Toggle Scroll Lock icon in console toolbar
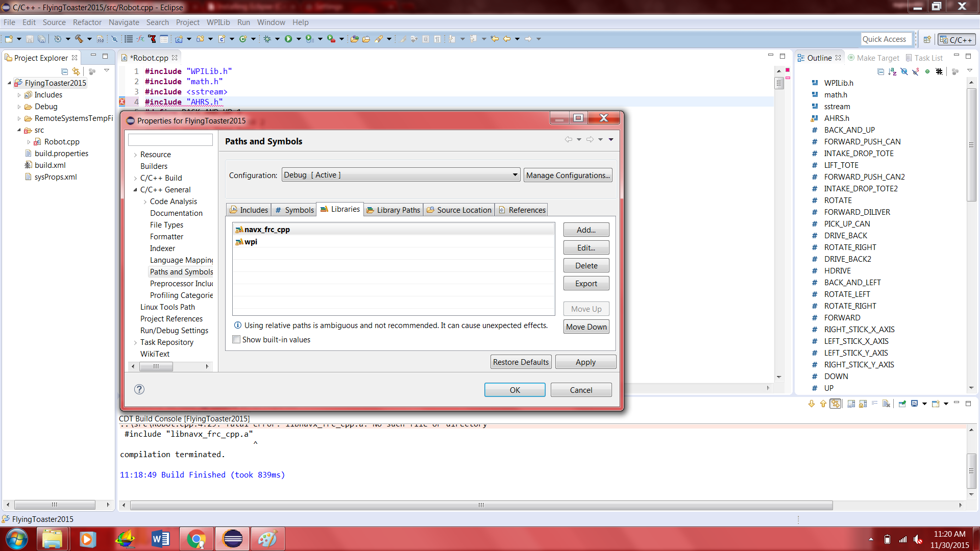The height and width of the screenshot is (551, 980). click(x=863, y=404)
